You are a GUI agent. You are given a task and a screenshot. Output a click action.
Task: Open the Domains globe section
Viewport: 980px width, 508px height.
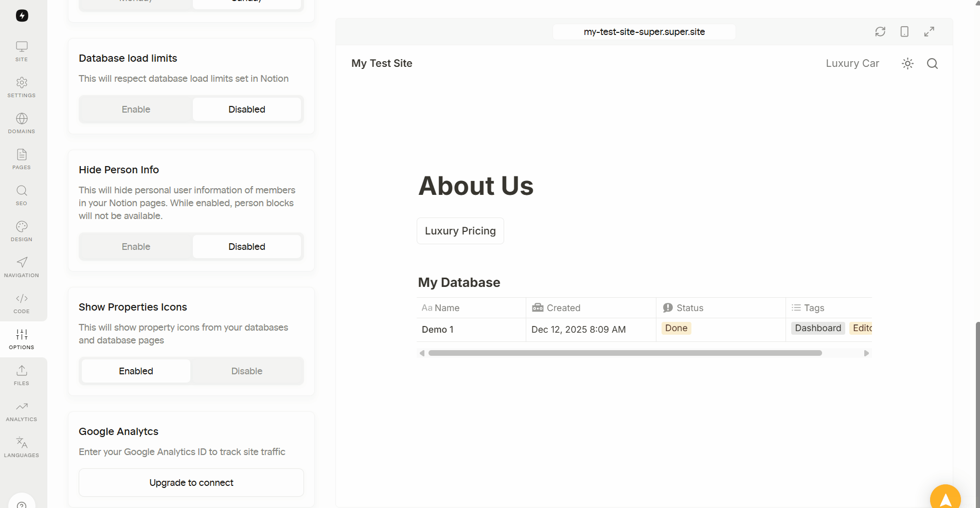coord(22,123)
